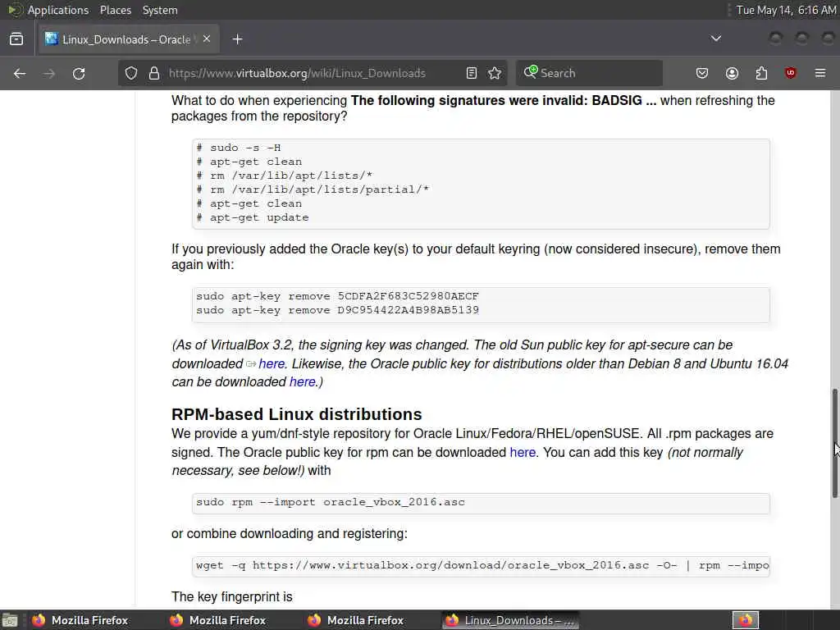The height and width of the screenshot is (630, 840).
Task: Reload the current page
Action: click(79, 73)
